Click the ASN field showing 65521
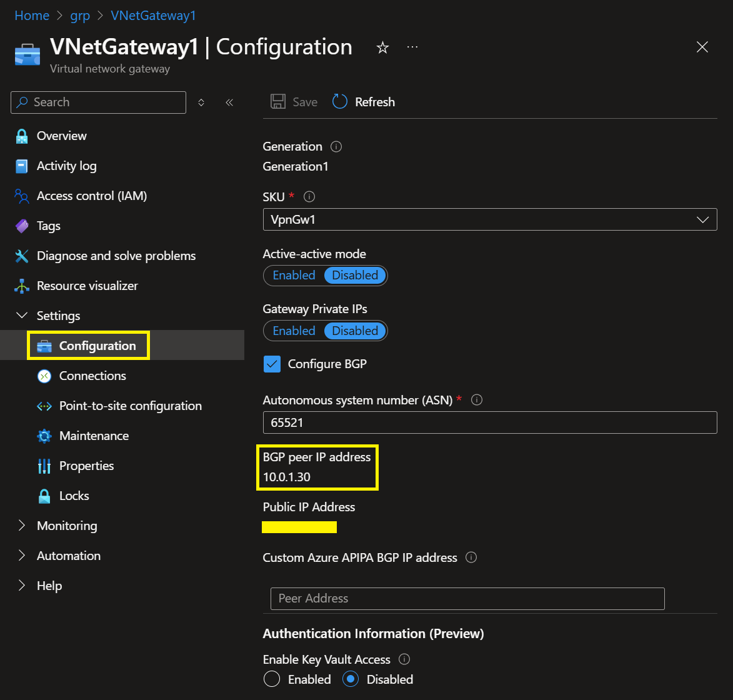 [489, 422]
